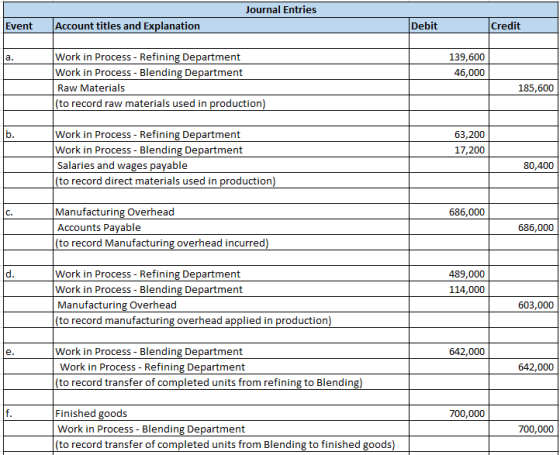The height and width of the screenshot is (455, 560).
Task: Select credit amount 603,000
Action: pyautogui.click(x=523, y=305)
